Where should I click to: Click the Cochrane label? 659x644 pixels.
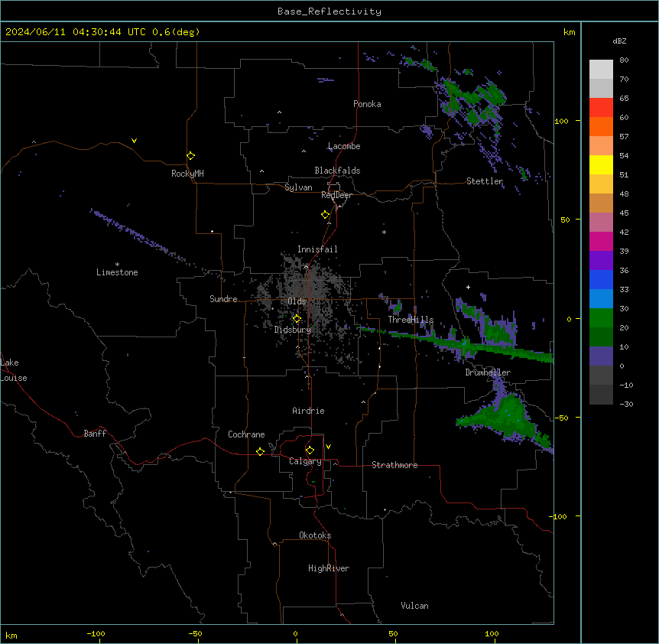pos(246,434)
